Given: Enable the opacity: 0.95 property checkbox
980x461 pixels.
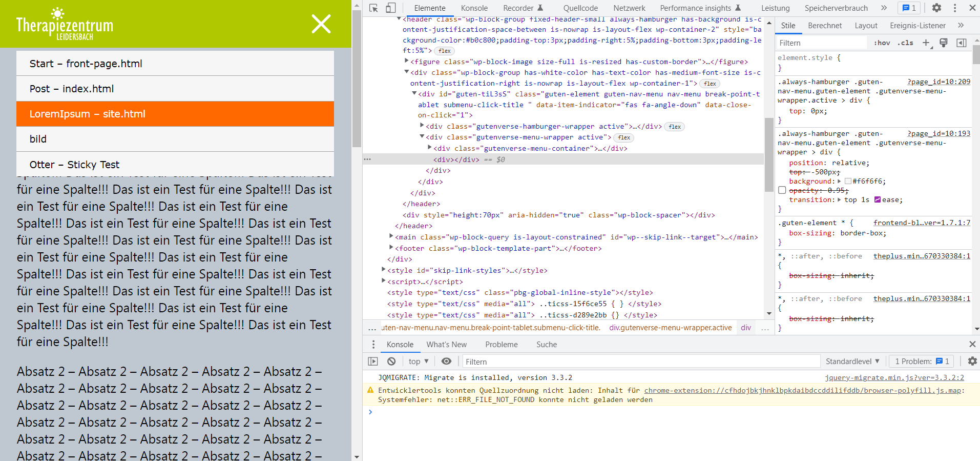Looking at the screenshot, I should tap(782, 190).
